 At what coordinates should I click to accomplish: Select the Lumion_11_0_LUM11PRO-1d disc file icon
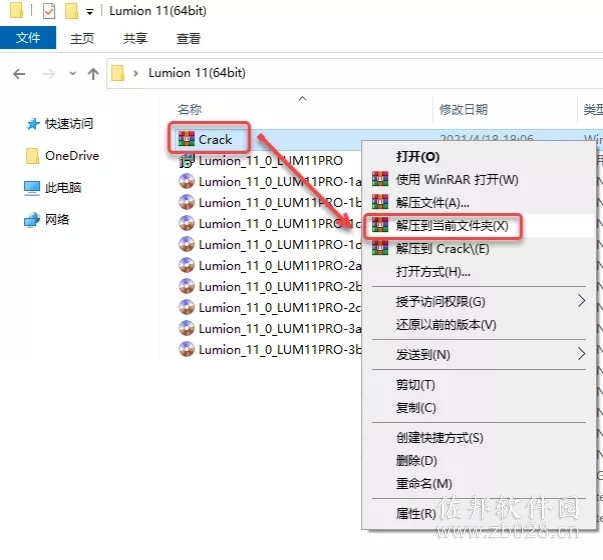click(x=187, y=244)
